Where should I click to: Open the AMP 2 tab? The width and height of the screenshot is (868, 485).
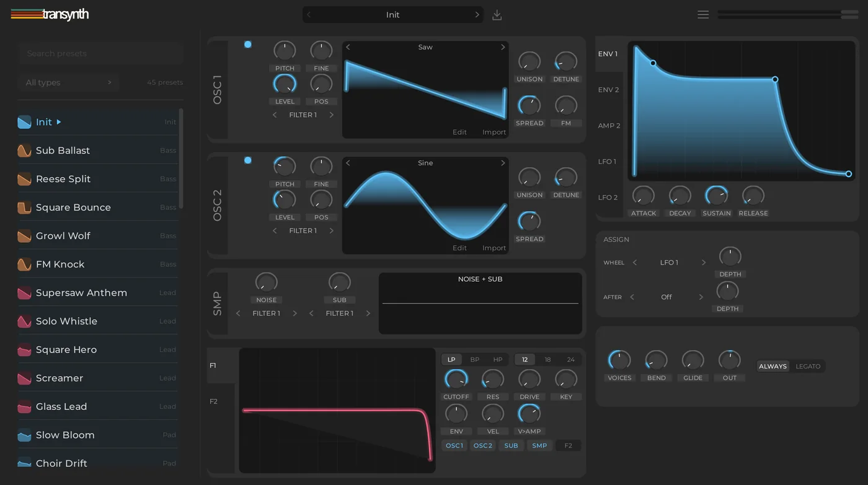(609, 126)
